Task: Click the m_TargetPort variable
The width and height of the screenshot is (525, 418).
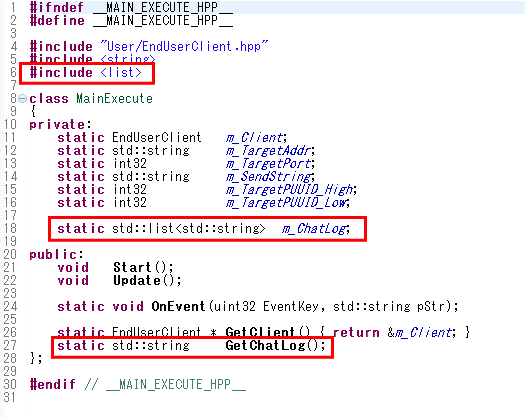Action: tap(270, 164)
